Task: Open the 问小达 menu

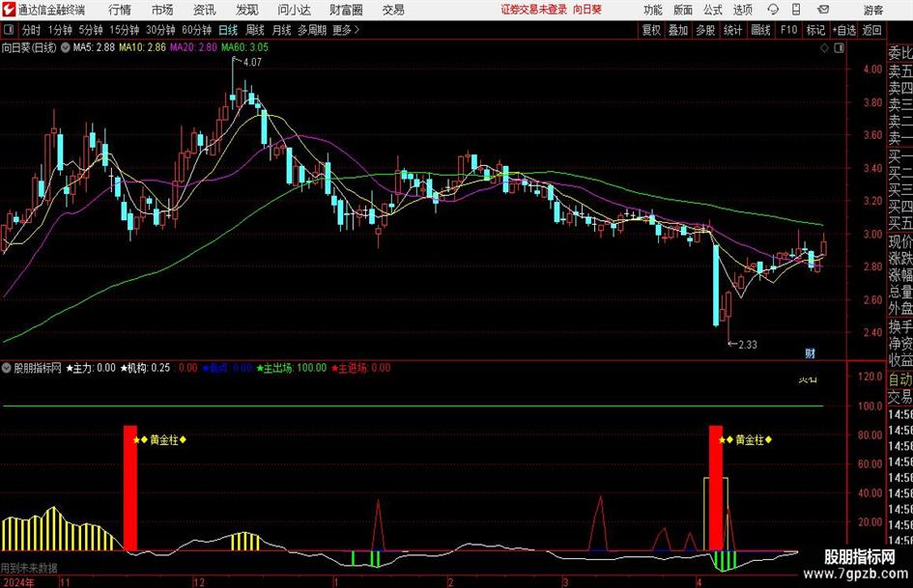Action: (294, 10)
